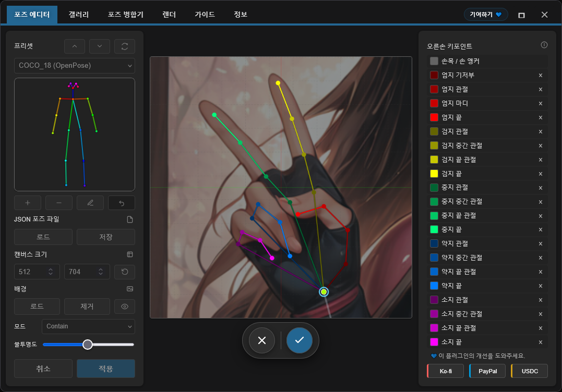
Task: Toggle background visibility eye icon
Action: click(125, 307)
